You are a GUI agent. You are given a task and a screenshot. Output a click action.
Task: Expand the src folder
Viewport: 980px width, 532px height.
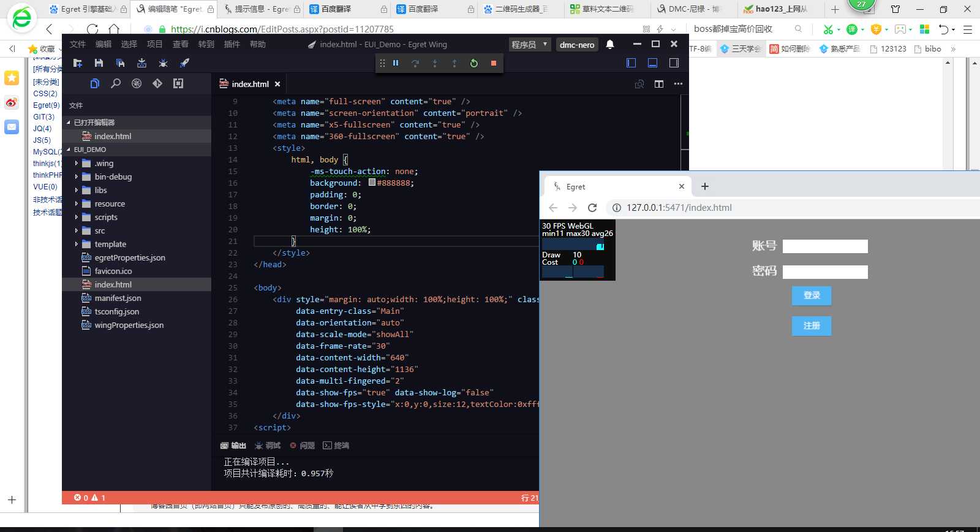click(x=77, y=231)
